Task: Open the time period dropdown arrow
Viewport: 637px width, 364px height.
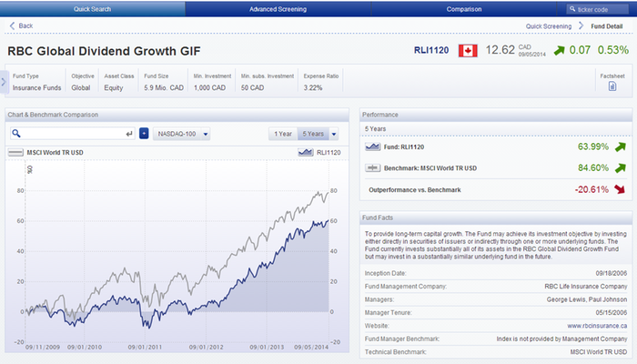Action: pyautogui.click(x=334, y=134)
